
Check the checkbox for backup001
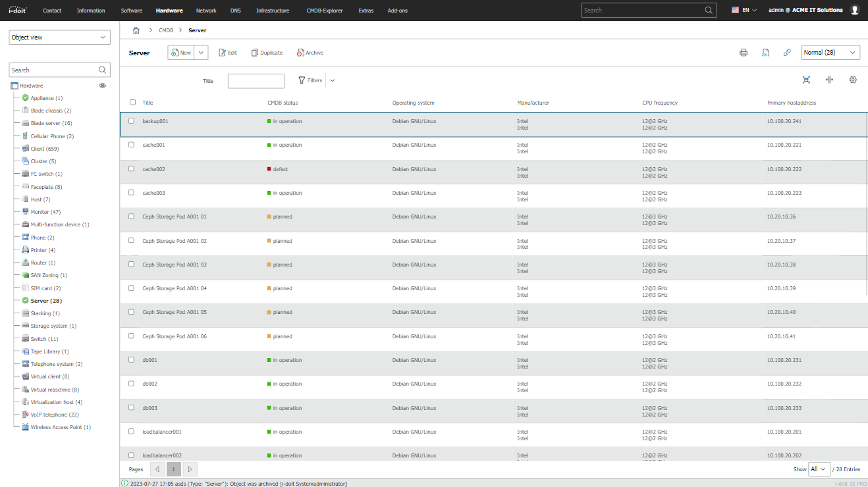click(132, 121)
